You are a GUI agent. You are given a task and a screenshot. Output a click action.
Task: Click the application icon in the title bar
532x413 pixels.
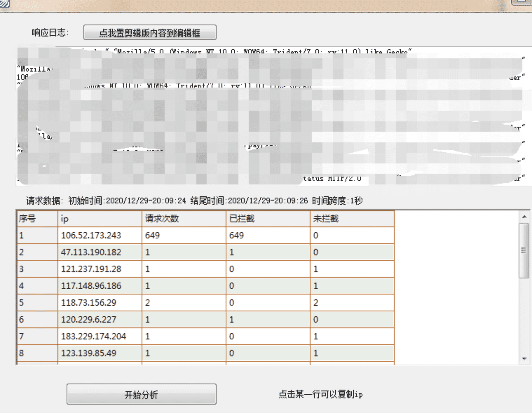click(4, 4)
